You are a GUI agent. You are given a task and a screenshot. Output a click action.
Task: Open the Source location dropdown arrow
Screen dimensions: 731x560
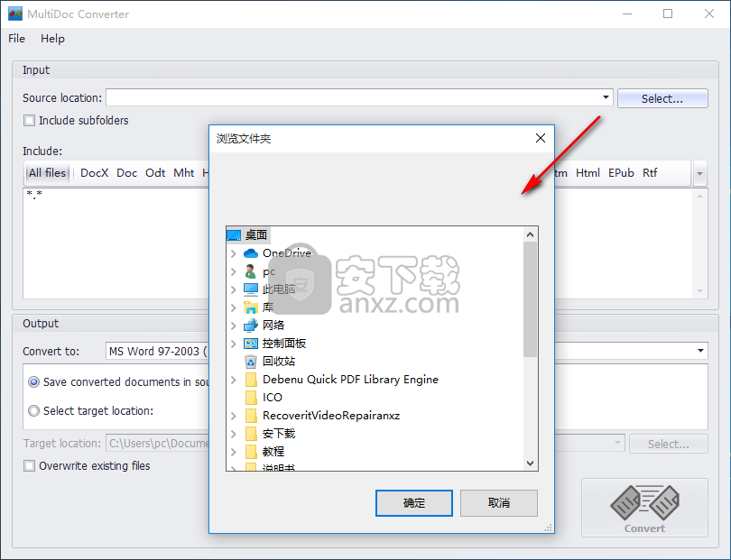pyautogui.click(x=606, y=97)
